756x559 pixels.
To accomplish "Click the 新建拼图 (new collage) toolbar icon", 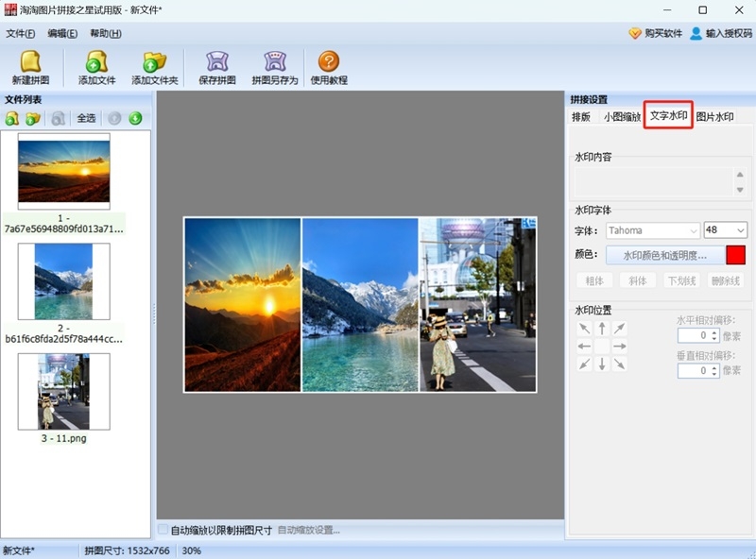I will click(x=30, y=67).
